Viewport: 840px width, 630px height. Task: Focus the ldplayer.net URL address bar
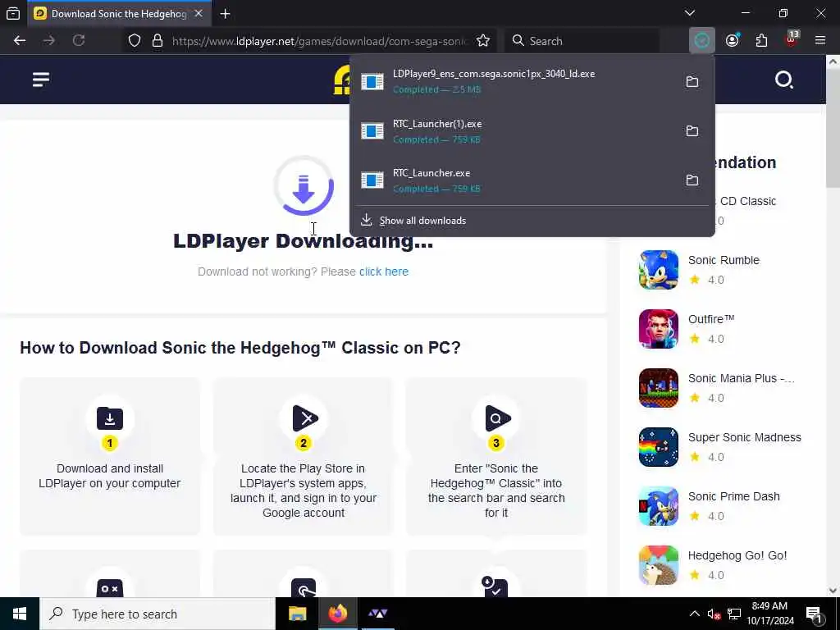pyautogui.click(x=321, y=41)
